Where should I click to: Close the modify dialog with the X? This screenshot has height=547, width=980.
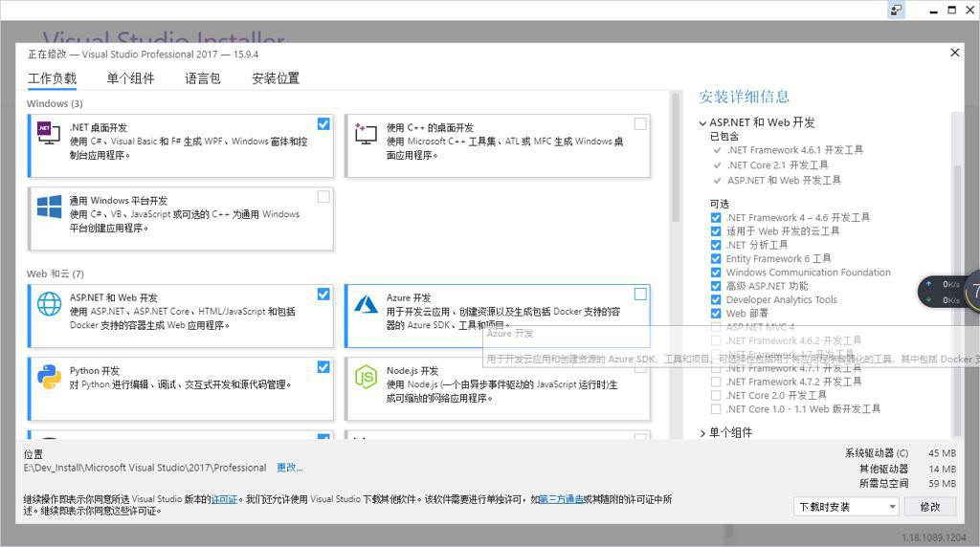[955, 53]
